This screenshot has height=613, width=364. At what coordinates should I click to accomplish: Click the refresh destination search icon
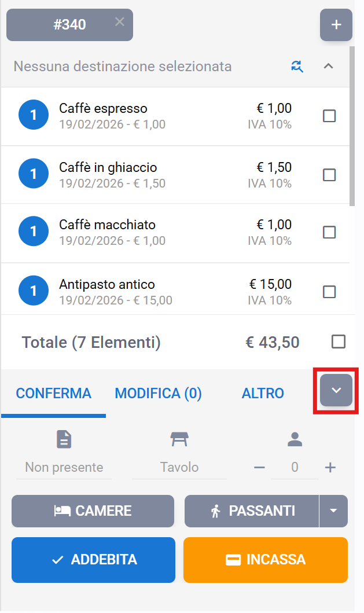click(x=297, y=66)
